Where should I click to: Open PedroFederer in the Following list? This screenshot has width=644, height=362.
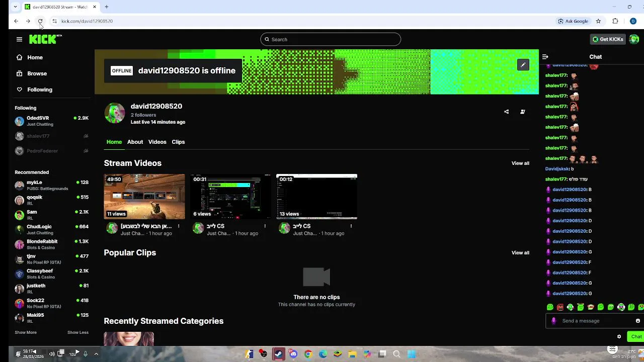point(51,151)
